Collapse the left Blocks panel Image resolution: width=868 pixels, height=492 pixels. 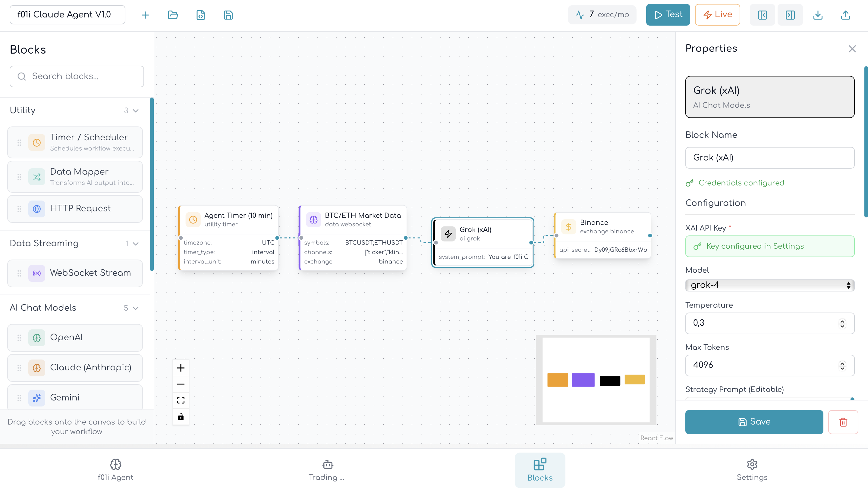(762, 14)
